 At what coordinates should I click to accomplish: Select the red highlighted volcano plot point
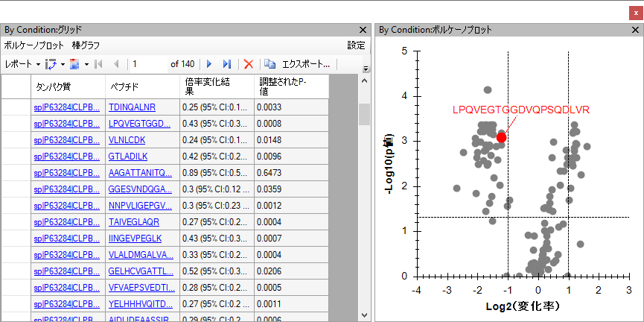pyautogui.click(x=502, y=136)
